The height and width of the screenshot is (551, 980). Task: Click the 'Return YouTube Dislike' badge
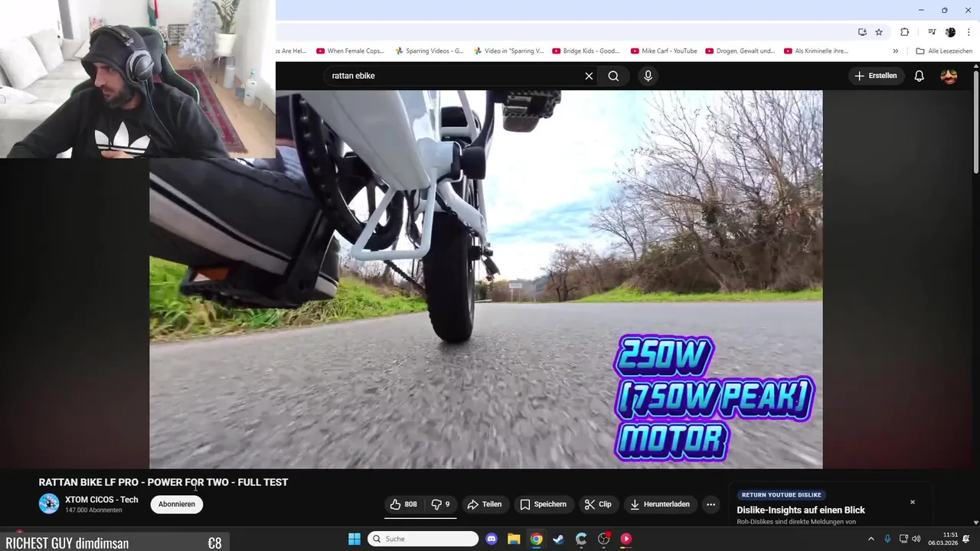pos(781,495)
